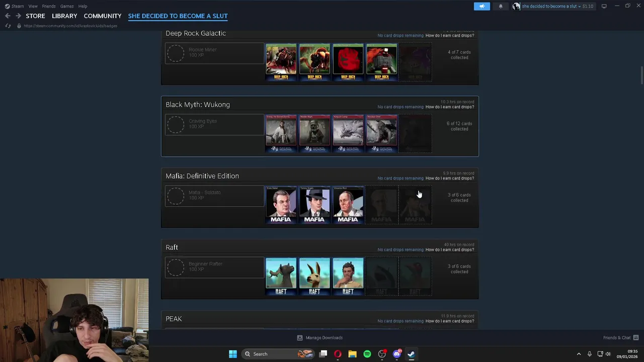This screenshot has height=362, width=644.
Task: Select the Raft bearded man trading card
Action: tap(348, 276)
